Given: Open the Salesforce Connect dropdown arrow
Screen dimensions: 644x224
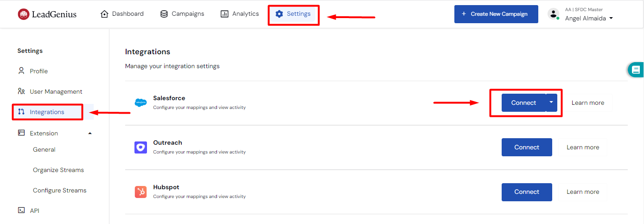Looking at the screenshot, I should click(551, 102).
